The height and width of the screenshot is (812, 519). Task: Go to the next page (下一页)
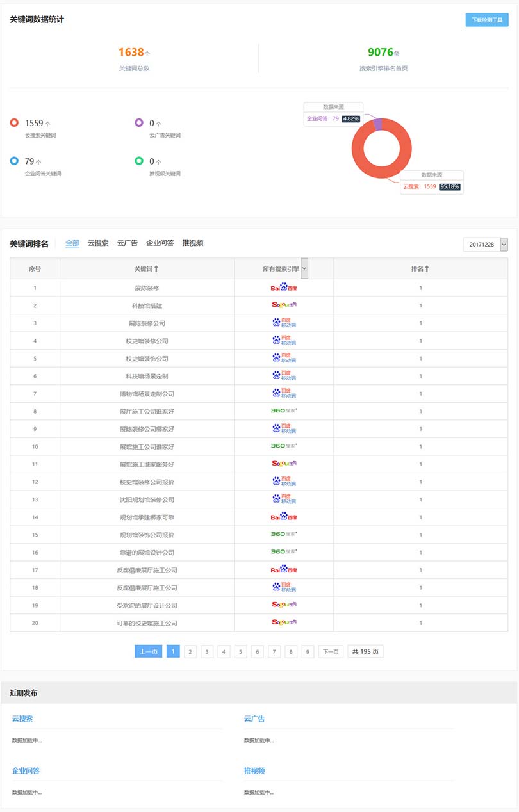pyautogui.click(x=330, y=652)
